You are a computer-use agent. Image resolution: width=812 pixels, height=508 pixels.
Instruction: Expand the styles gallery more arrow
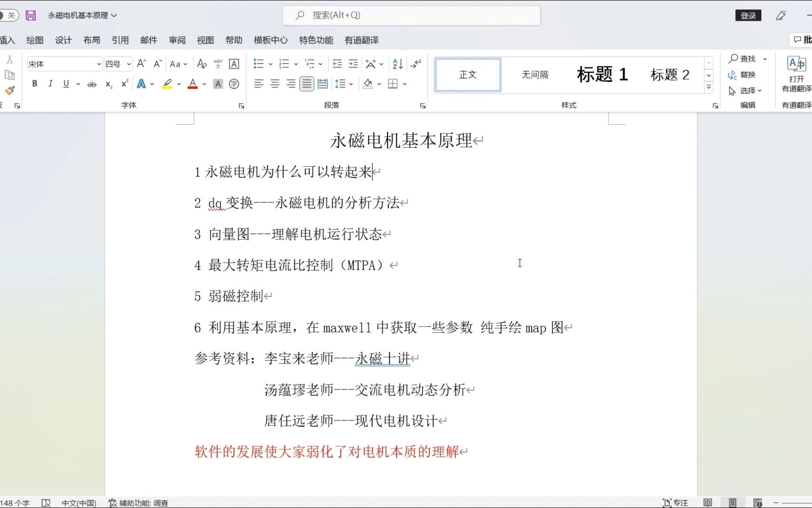[709, 87]
